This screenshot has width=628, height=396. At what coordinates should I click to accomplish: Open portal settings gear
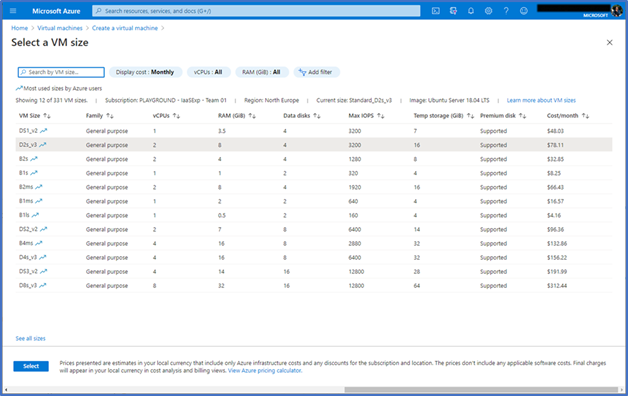point(488,11)
